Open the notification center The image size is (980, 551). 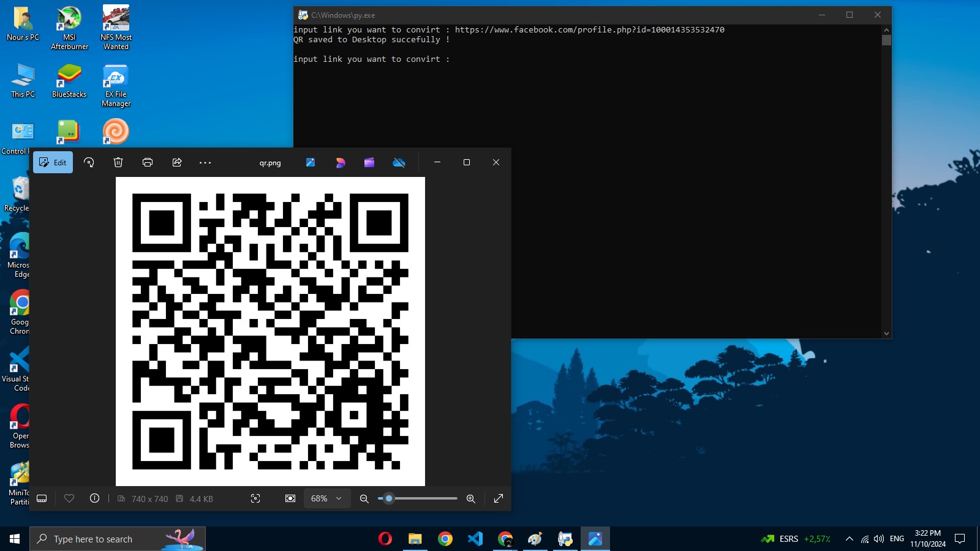960,539
